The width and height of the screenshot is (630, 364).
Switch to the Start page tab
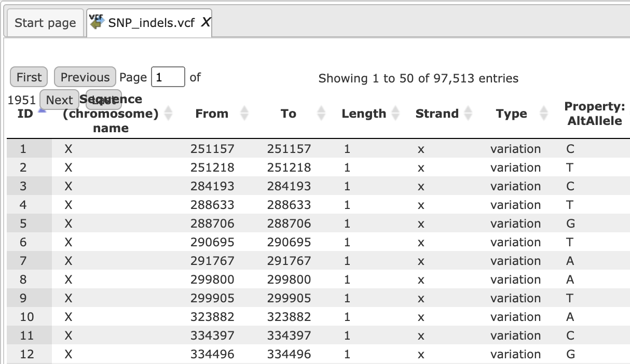45,23
